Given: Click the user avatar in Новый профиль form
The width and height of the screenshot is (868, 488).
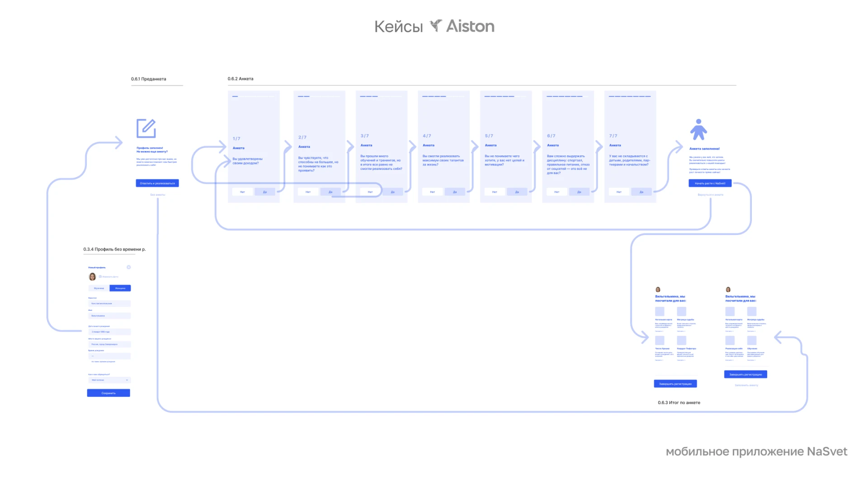Looking at the screenshot, I should (x=92, y=277).
